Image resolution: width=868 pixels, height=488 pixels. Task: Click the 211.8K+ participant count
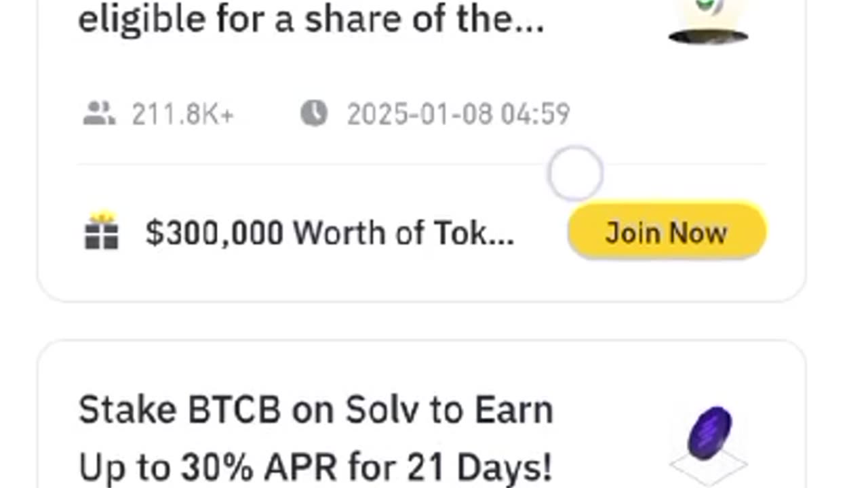pyautogui.click(x=183, y=115)
